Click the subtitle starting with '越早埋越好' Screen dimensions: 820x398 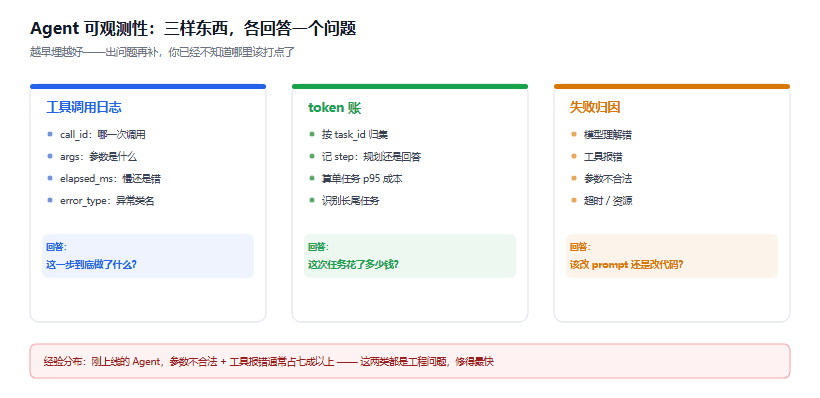coord(163,52)
